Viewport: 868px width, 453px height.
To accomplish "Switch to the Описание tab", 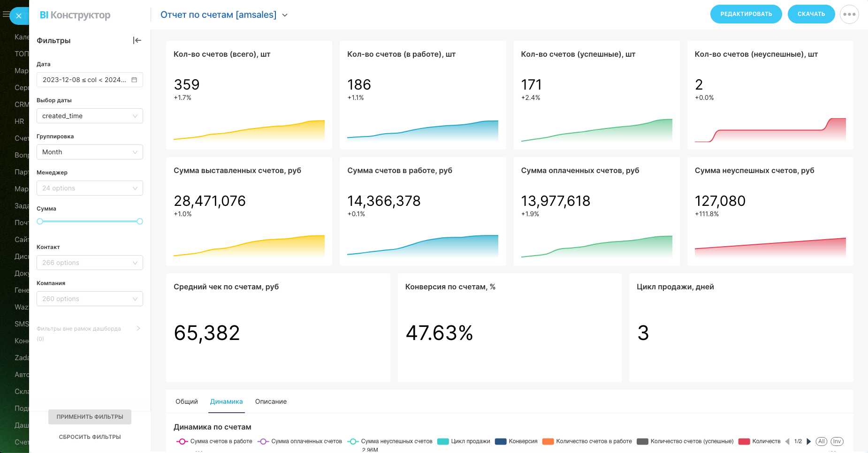I will (x=271, y=401).
